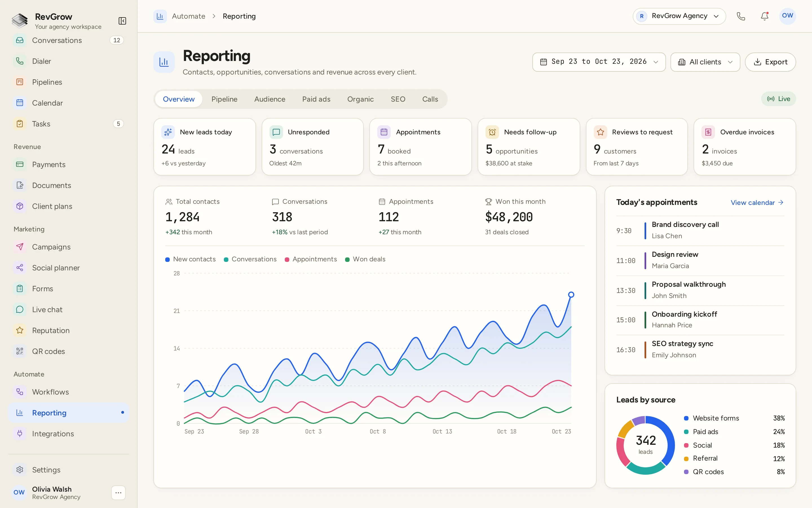Screen dimensions: 812x508
Task: Collapse the sidebar with the panel icon
Action: coord(122,21)
